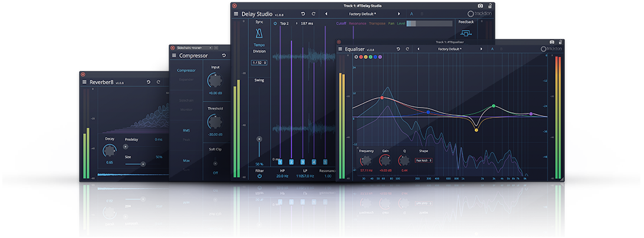
Task: Go to next preset in Equaliser
Action: tap(481, 49)
